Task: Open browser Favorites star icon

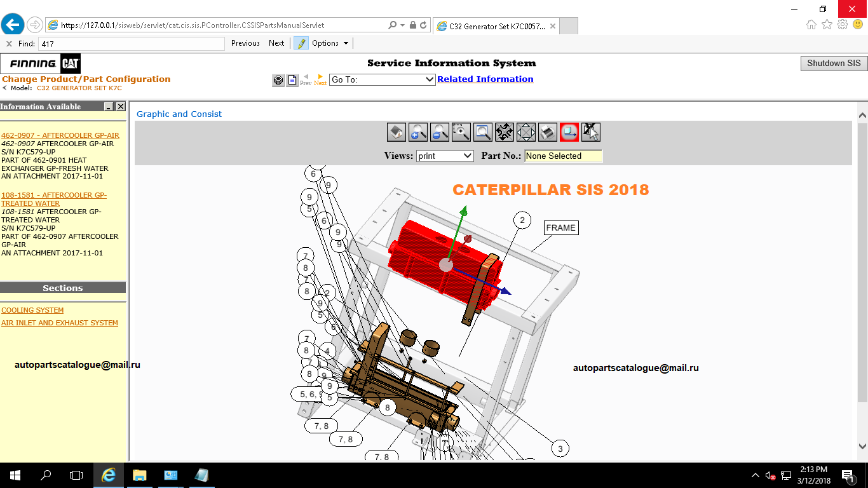Action: pos(827,25)
